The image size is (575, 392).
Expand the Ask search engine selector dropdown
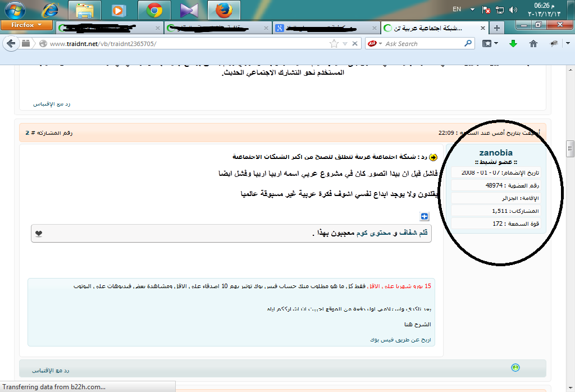click(380, 43)
